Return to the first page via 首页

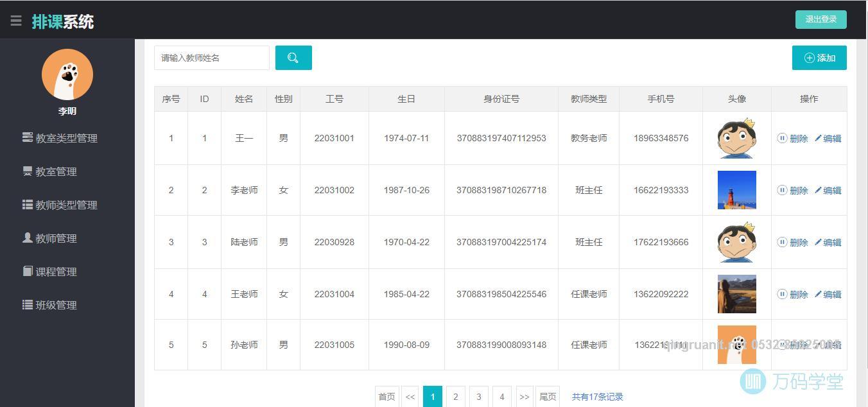[387, 396]
